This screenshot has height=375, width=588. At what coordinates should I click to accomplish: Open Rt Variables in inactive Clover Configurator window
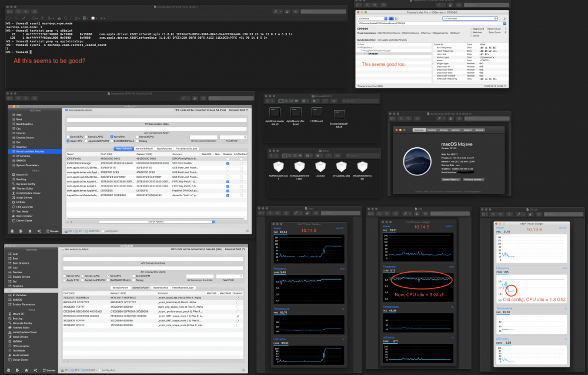point(19,295)
